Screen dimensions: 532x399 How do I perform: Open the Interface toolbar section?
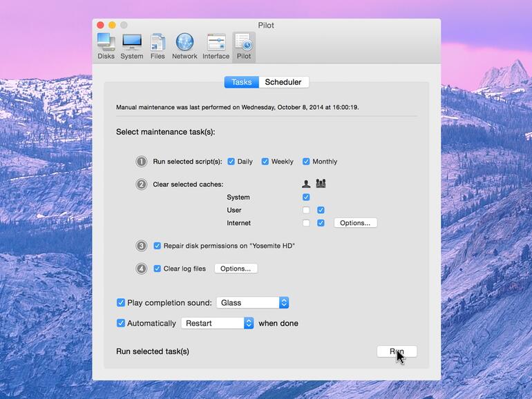[x=216, y=47]
